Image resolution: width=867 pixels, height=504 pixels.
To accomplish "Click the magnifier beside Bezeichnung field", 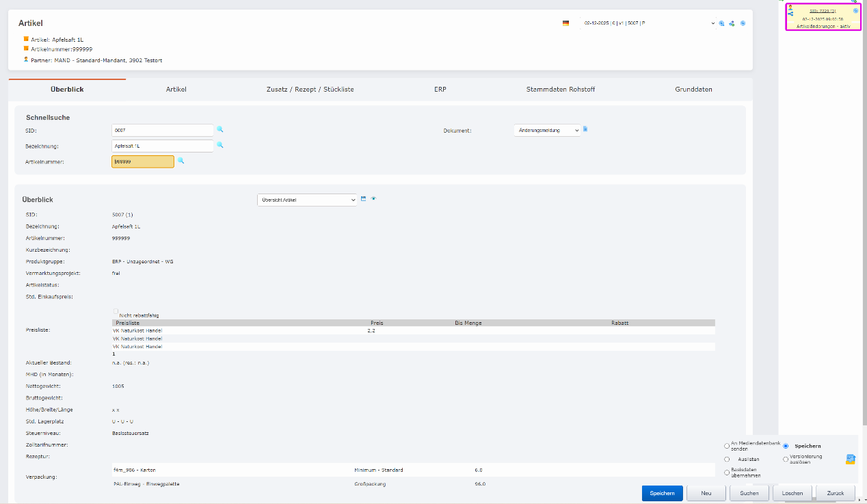I will (x=220, y=145).
